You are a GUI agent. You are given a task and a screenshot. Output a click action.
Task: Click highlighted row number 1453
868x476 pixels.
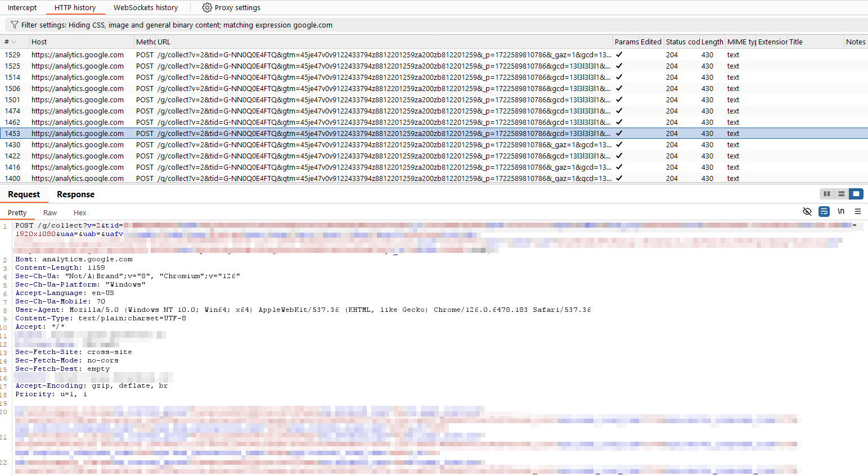click(x=12, y=133)
